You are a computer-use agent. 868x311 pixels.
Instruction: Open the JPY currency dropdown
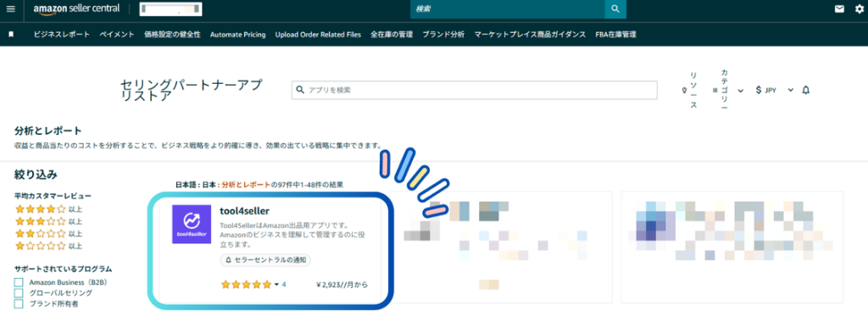(x=775, y=90)
